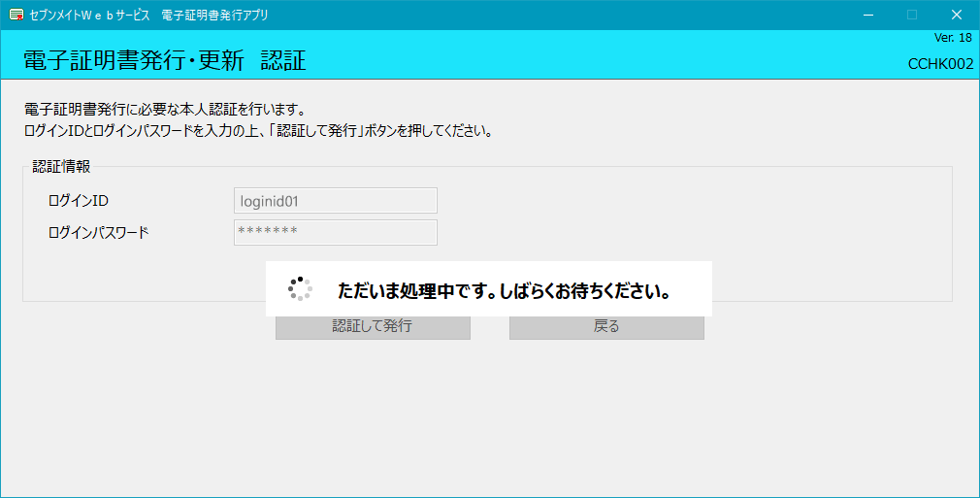980x498 pixels.
Task: Click the 電子証明書発行に必要な本人認証 instruction line
Action: click(164, 110)
